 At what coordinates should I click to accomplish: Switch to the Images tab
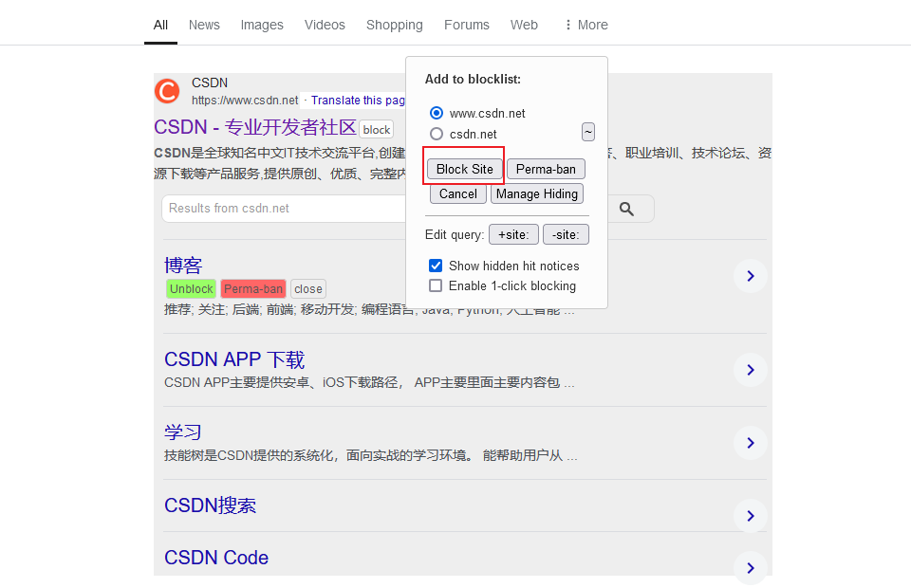(262, 25)
